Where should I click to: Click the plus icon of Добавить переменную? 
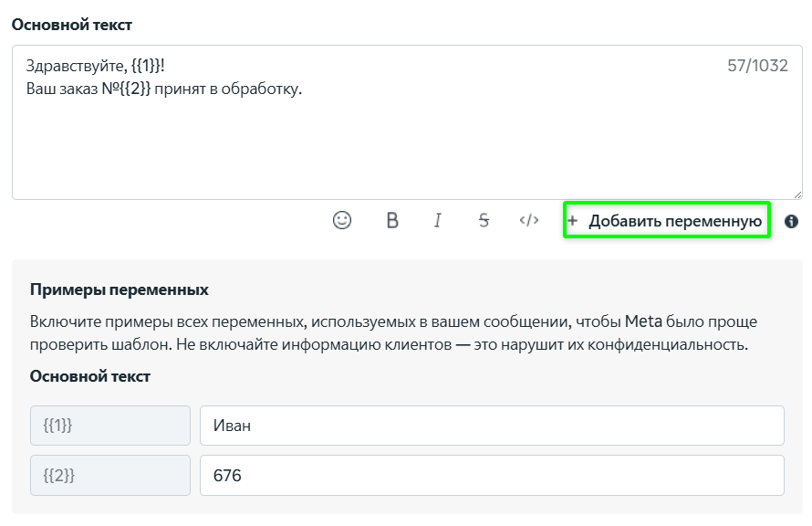tap(573, 221)
